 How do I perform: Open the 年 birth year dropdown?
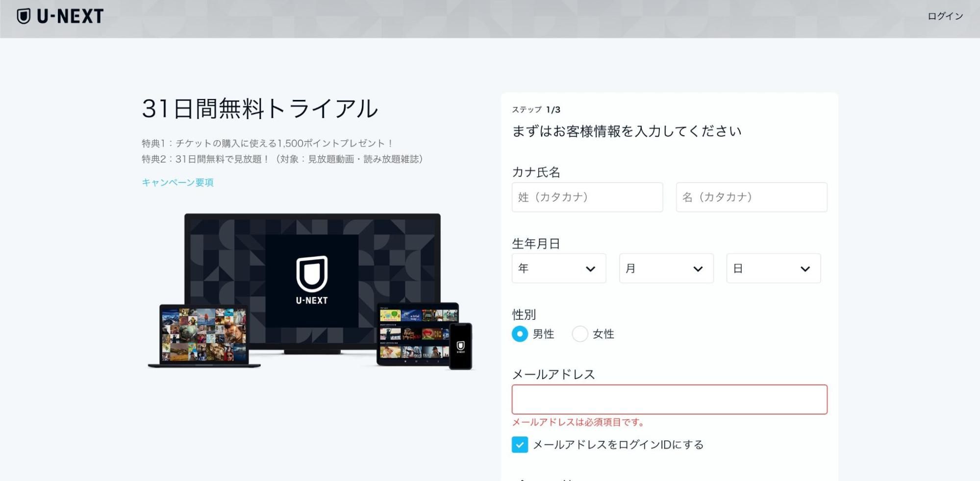(559, 268)
